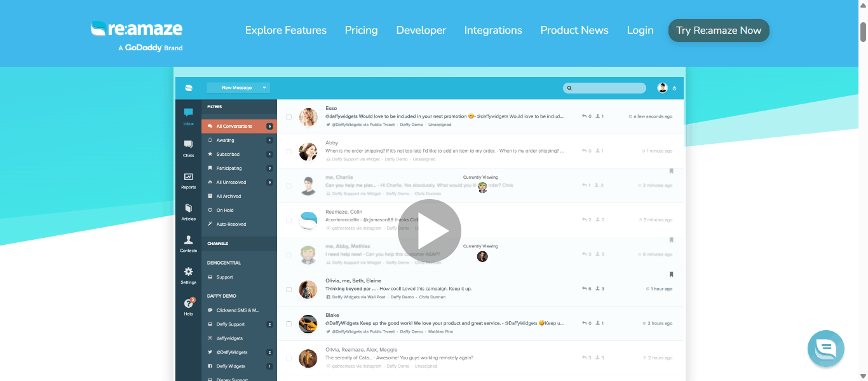Viewport: 868px width, 381px height.
Task: Click Esso's profile photo
Action: tap(308, 117)
